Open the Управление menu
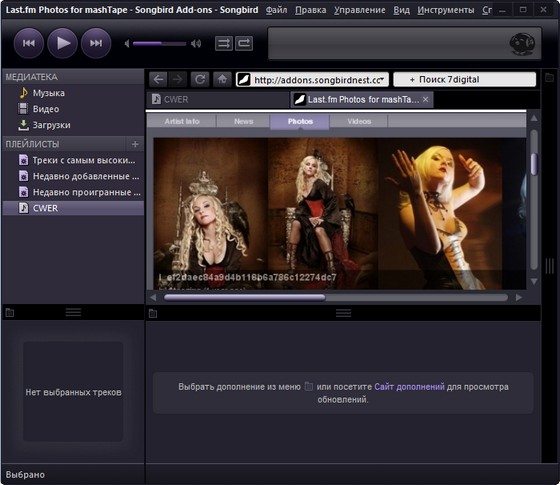560x485 pixels. tap(360, 10)
